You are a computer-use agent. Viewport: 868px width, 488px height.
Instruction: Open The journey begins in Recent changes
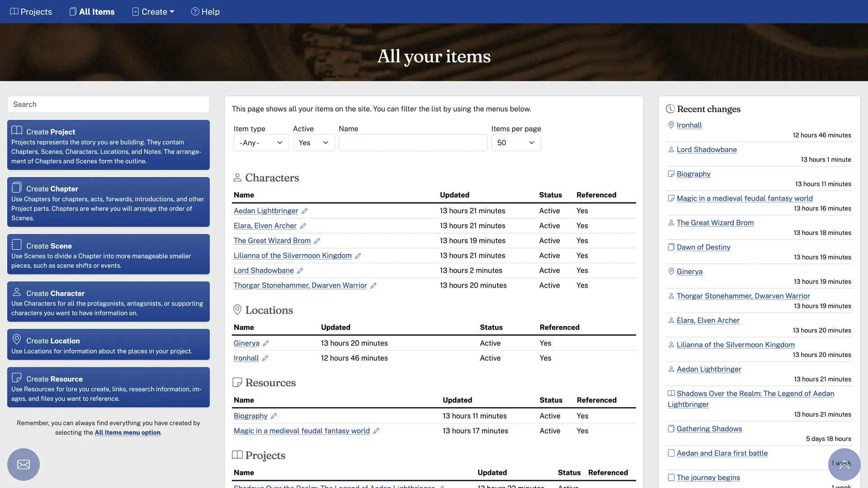[x=708, y=478]
